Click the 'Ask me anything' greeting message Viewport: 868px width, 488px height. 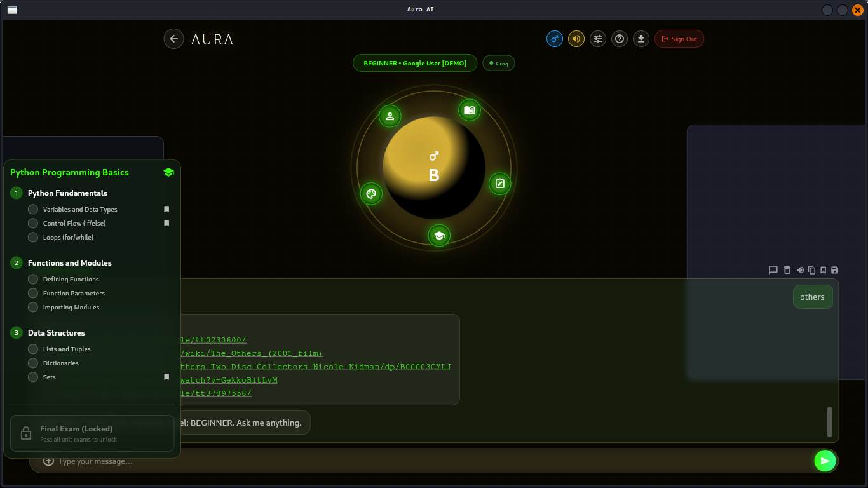pos(246,423)
